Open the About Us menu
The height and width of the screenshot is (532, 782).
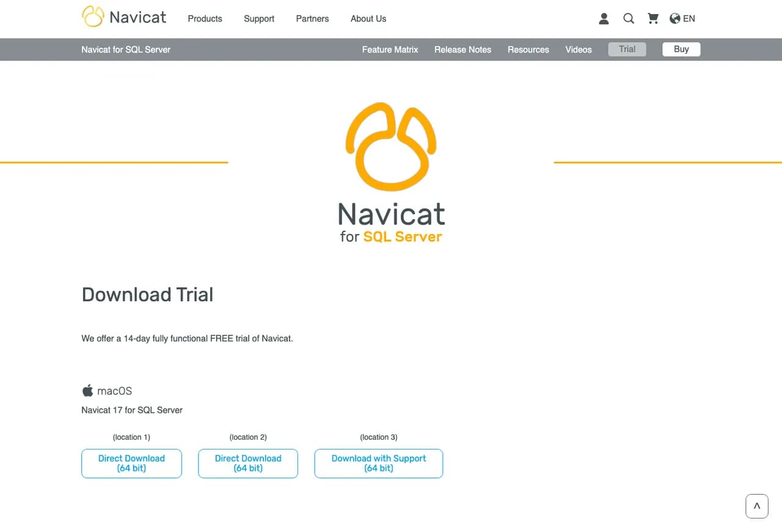click(x=368, y=19)
